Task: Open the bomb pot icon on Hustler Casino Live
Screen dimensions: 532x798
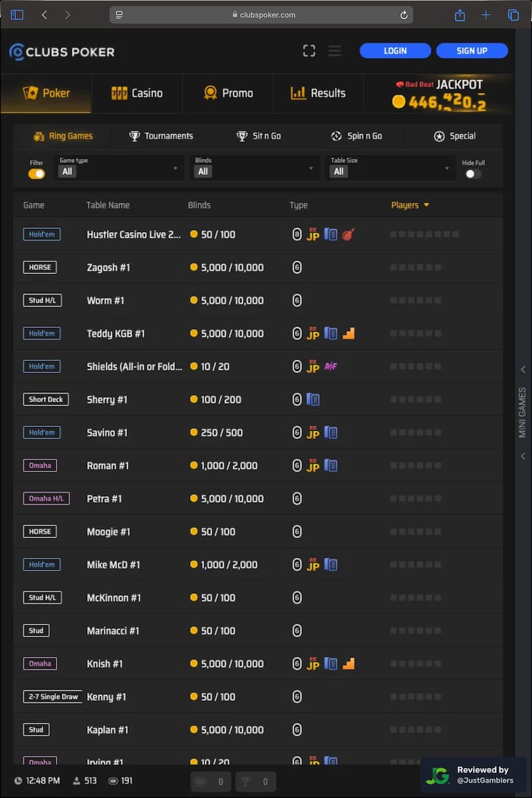Action: [346, 233]
